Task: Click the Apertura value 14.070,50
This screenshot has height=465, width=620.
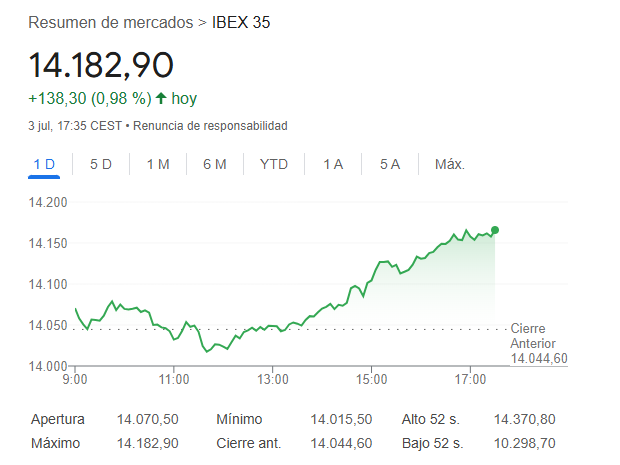Action: [x=148, y=419]
